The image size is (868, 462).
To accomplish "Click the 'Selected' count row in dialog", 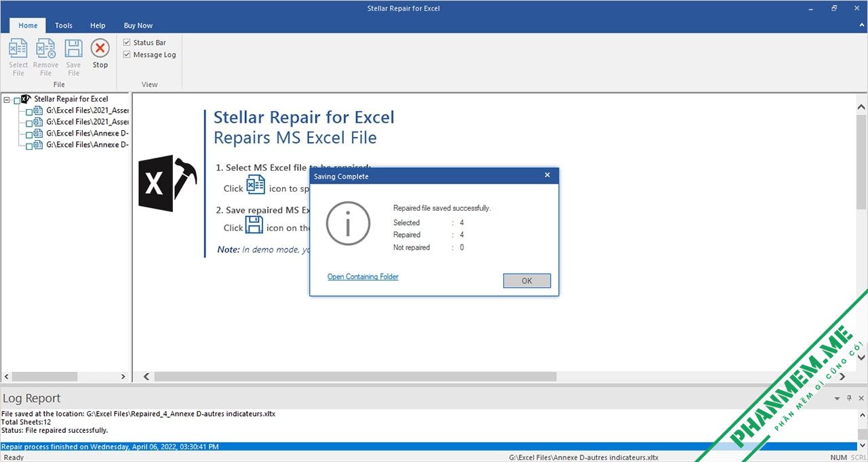I will point(429,222).
